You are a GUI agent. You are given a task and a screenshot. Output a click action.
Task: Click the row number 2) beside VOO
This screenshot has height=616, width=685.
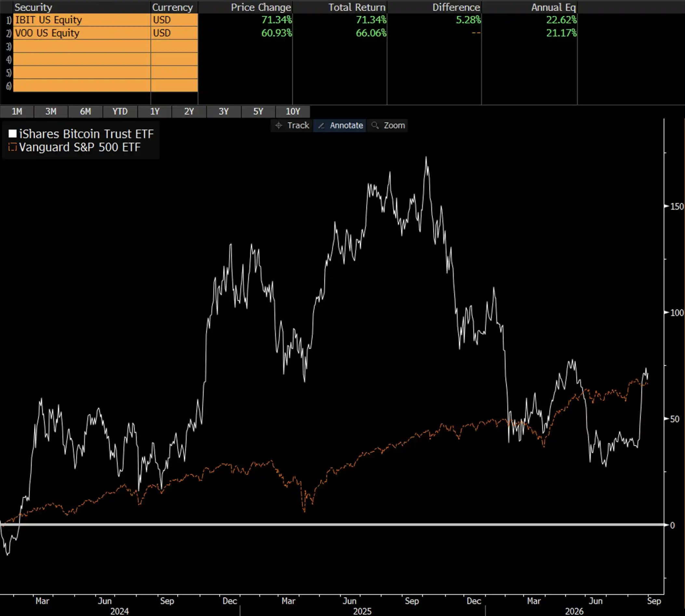pos(9,33)
